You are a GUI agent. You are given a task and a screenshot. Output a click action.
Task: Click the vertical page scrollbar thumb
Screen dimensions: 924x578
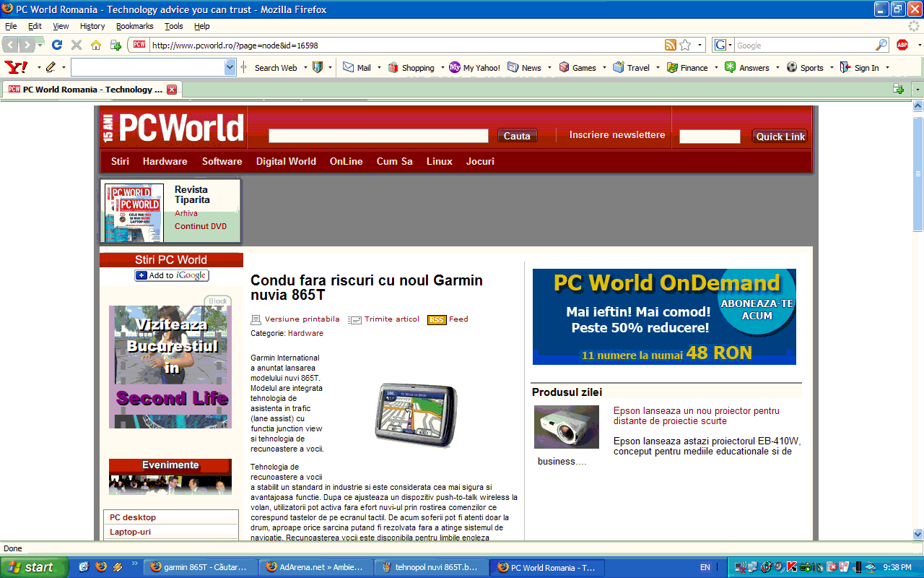[x=918, y=174]
